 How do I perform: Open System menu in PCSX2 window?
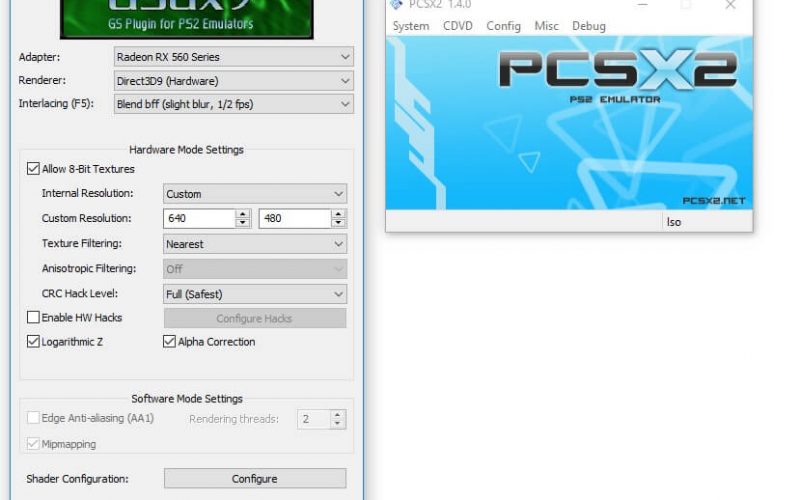(411, 26)
